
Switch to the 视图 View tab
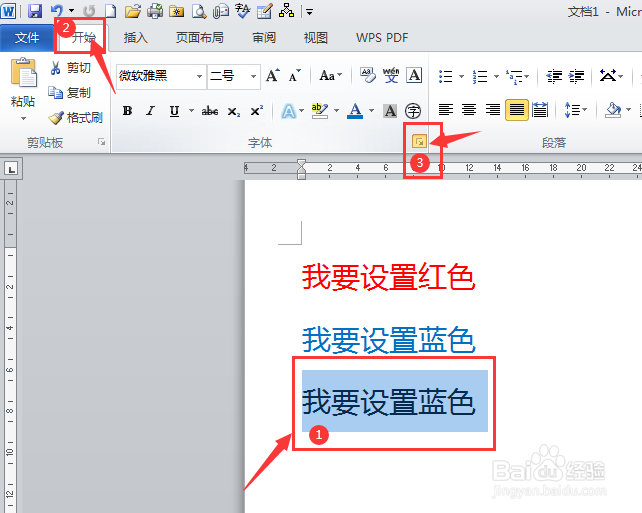pyautogui.click(x=315, y=38)
